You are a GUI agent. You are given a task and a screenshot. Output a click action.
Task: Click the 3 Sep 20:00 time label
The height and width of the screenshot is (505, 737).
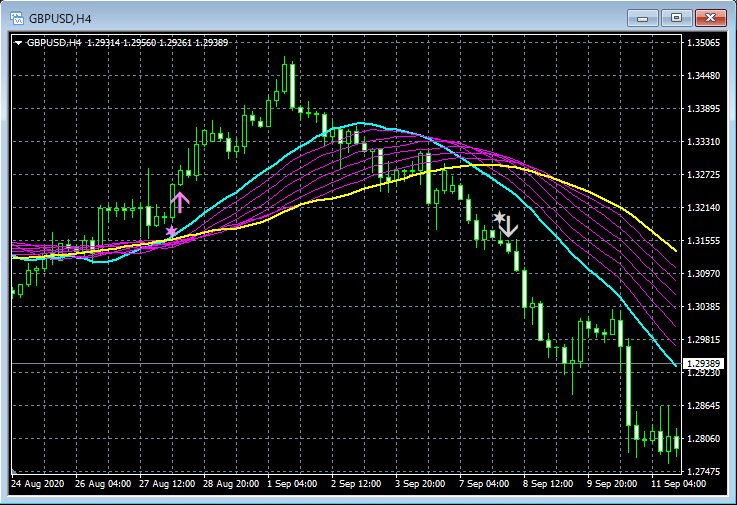click(x=420, y=484)
